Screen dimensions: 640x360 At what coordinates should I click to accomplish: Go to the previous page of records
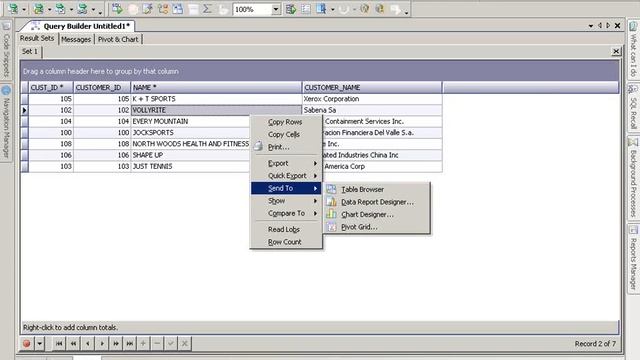tap(73, 344)
